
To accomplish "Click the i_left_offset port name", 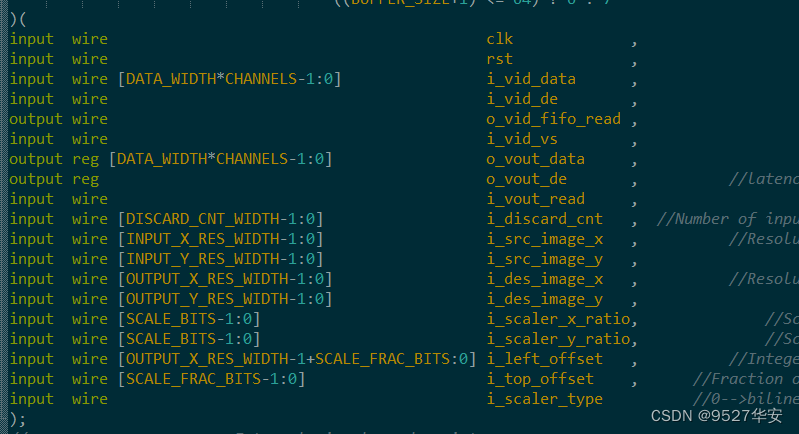I will tap(544, 359).
